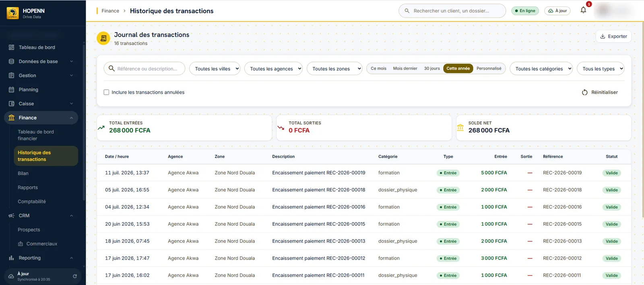Image resolution: width=644 pixels, height=285 pixels.
Task: Click the Total Sorties trending-down icon
Action: pos(281,128)
